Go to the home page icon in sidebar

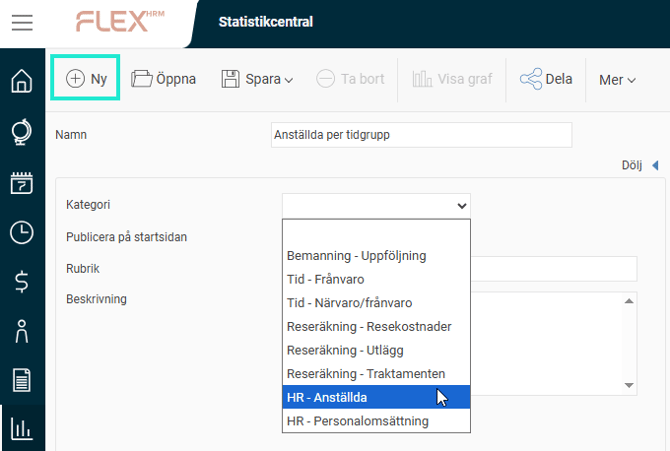pyautogui.click(x=21, y=81)
